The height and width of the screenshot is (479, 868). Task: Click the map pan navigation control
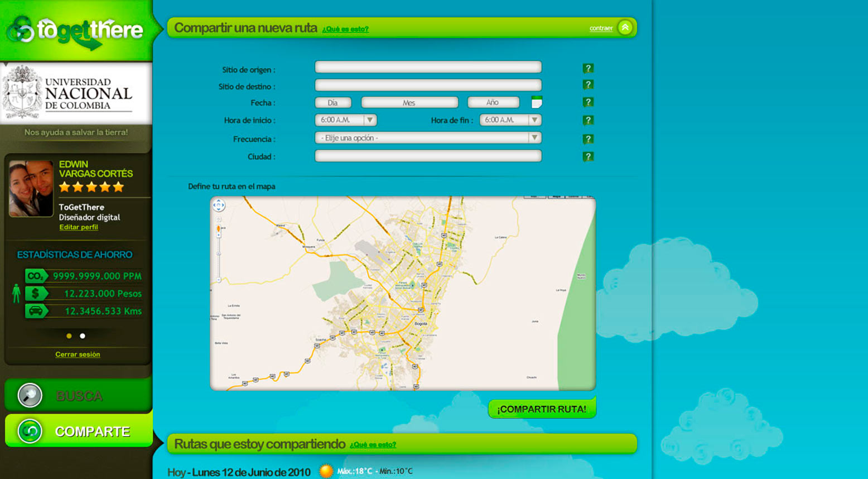click(x=219, y=205)
